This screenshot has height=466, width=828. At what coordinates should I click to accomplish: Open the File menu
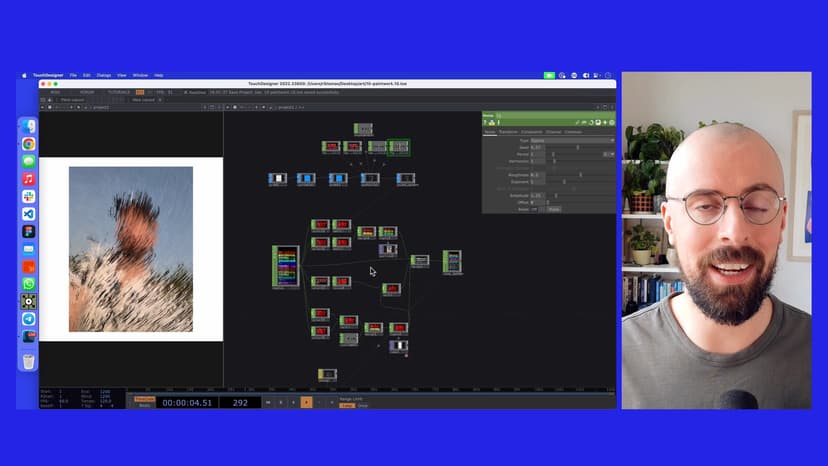pyautogui.click(x=73, y=76)
